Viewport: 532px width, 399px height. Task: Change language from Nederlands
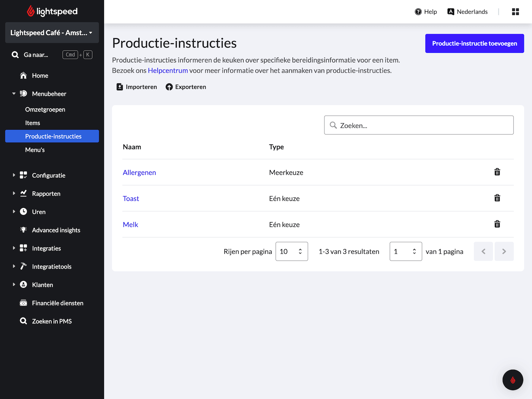472,12
